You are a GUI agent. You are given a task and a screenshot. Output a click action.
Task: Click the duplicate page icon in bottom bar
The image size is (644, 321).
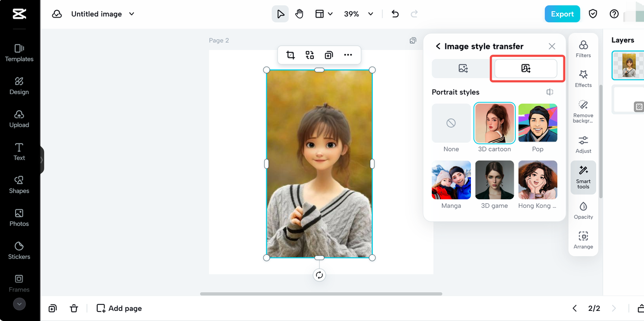coord(52,308)
